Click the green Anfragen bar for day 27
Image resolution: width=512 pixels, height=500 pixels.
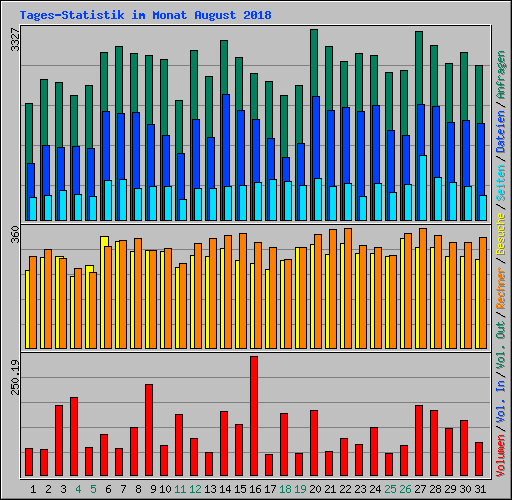419,68
